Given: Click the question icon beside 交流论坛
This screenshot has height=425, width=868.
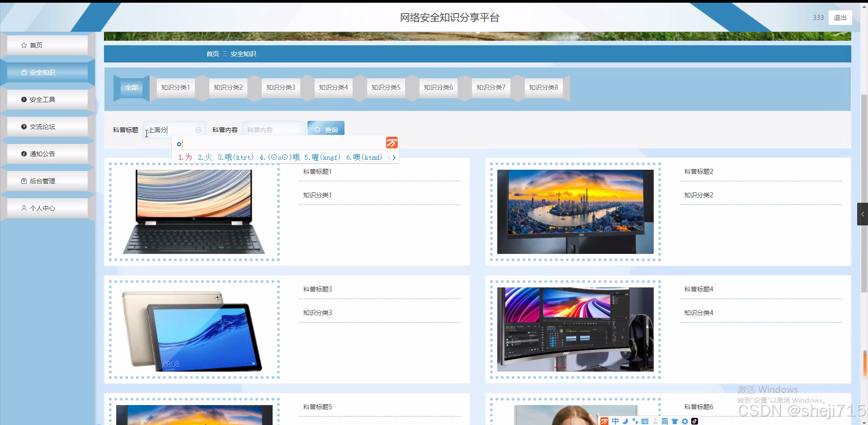Looking at the screenshot, I should tap(24, 127).
